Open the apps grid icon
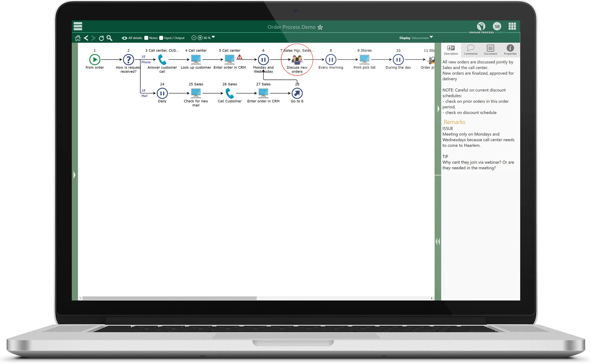Image resolution: width=591 pixels, height=364 pixels. [x=512, y=26]
